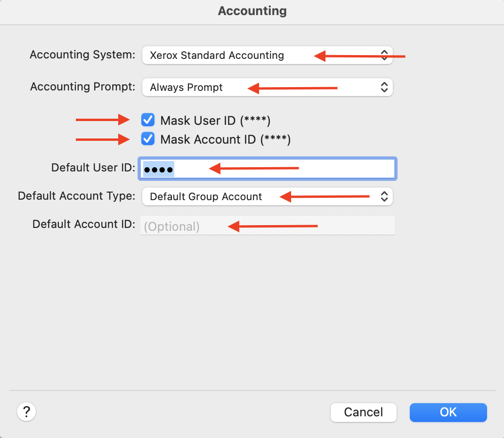The width and height of the screenshot is (504, 438).
Task: Uncheck the Mask User ID checkbox
Action: click(x=148, y=120)
